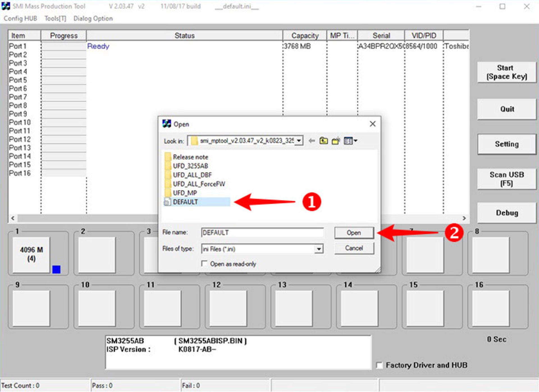Expand the Look in folder dropdown
The width and height of the screenshot is (539, 392).
299,140
